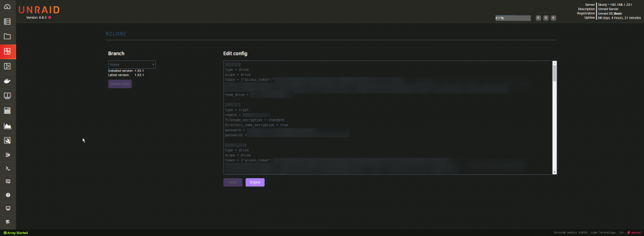Screen dimensions: 644x236
Task: Click the logout arrow icon in sidebar
Action: (7, 155)
